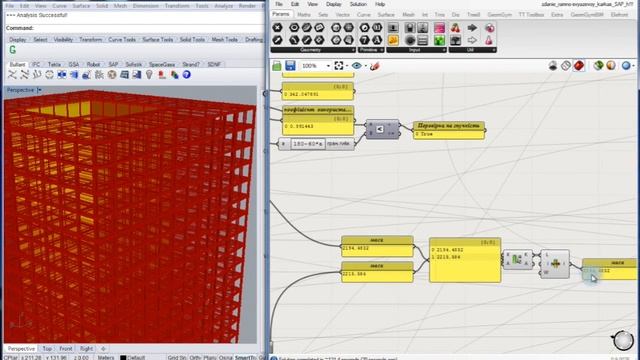The width and height of the screenshot is (640, 360).
Task: Toggle the red shaded preview mode icon
Action: pos(579,65)
